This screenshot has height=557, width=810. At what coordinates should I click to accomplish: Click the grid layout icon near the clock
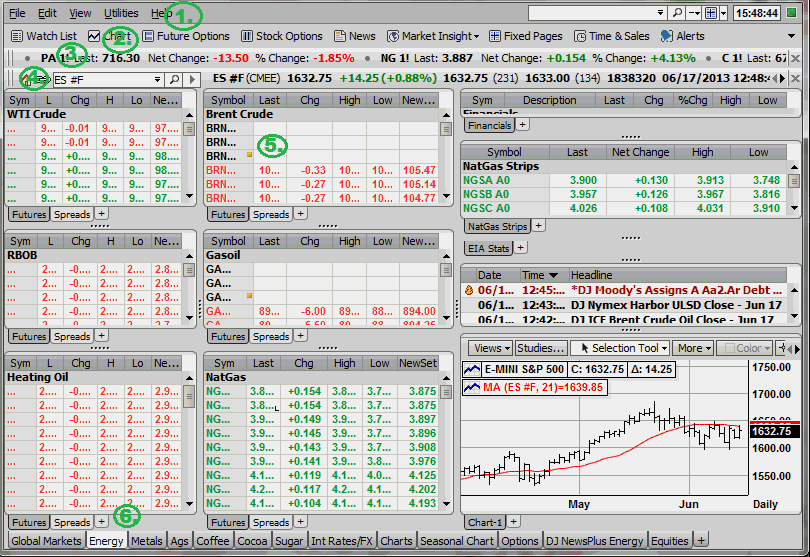point(711,13)
